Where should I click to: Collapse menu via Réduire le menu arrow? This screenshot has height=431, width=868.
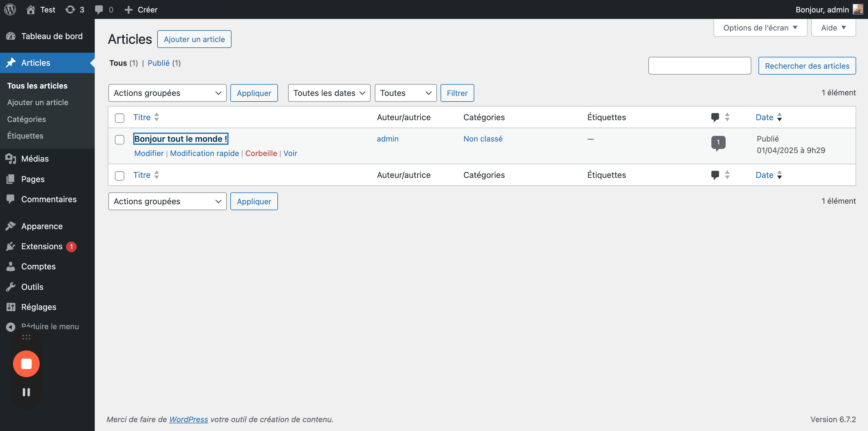click(11, 327)
